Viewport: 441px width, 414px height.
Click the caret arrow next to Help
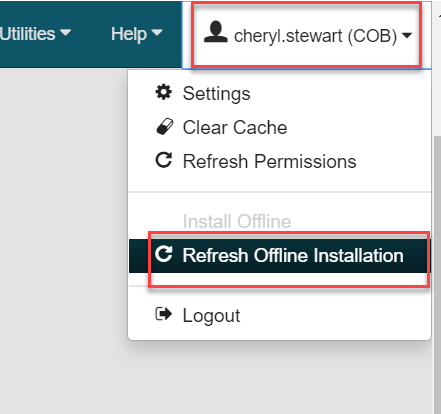157,33
